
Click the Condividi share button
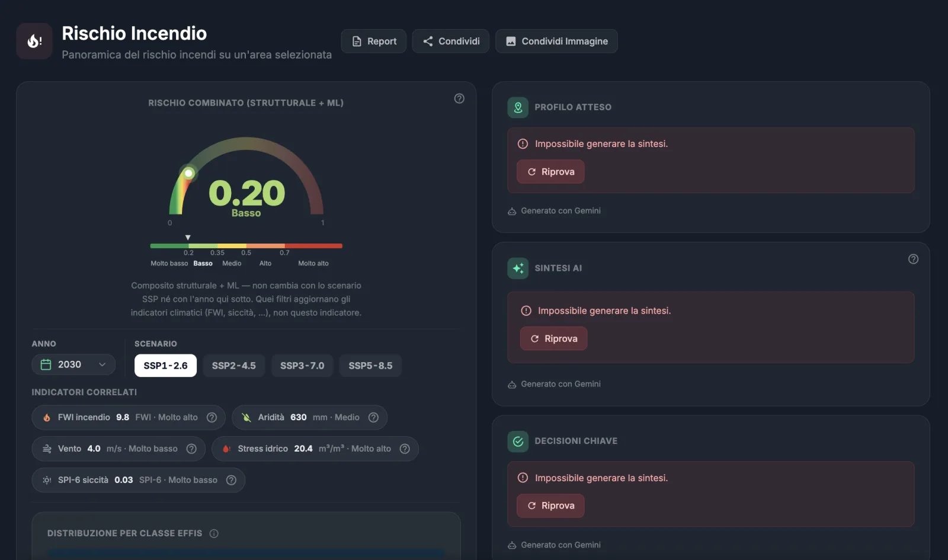(x=451, y=41)
